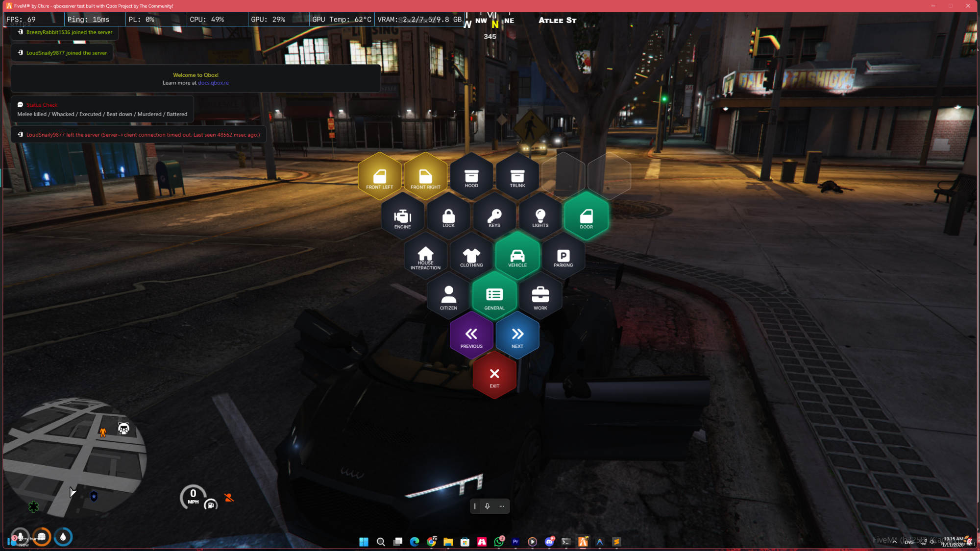Open the terminal app in taskbar

(x=566, y=542)
